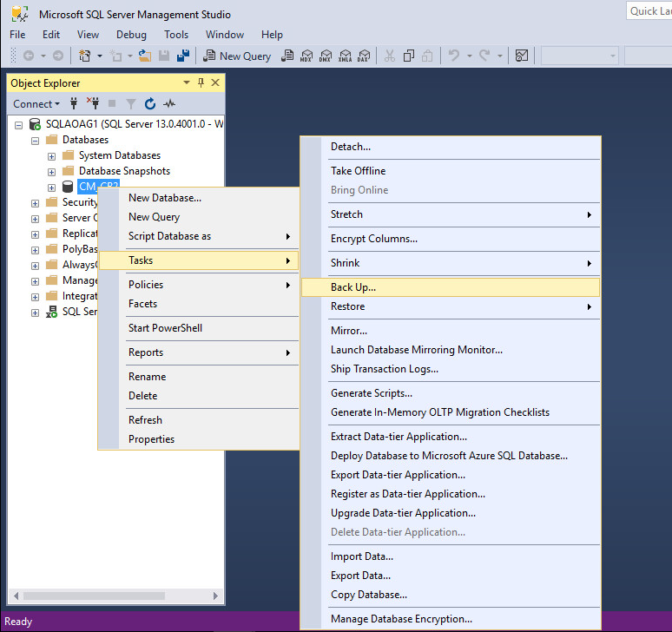672x632 pixels.
Task: Click the Redo arrow icon
Action: click(x=484, y=56)
